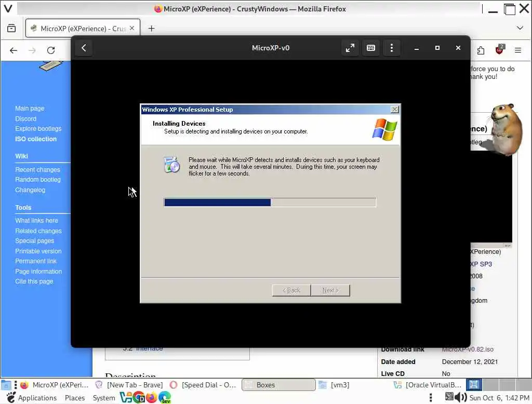Image resolution: width=532 pixels, height=404 pixels.
Task: Open the Firefox extensions puzzle icon
Action: (481, 50)
